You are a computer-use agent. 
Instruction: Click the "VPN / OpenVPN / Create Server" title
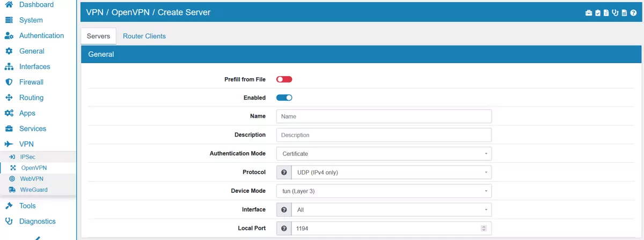point(149,12)
